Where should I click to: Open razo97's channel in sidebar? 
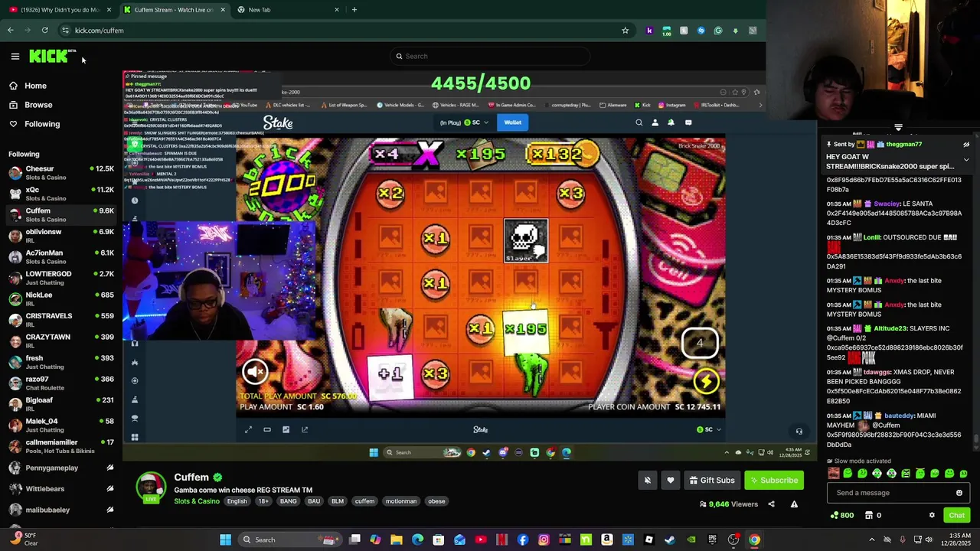61,383
